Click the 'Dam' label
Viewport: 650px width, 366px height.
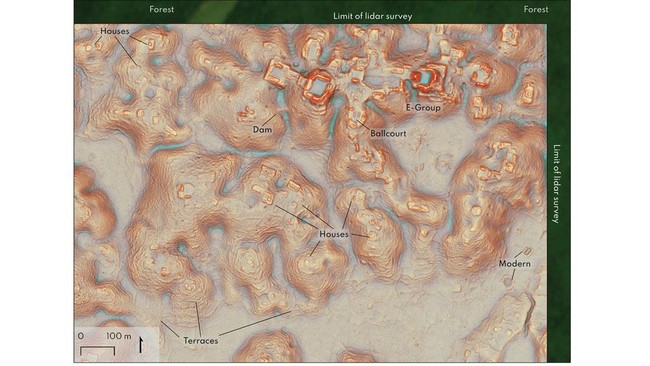262,130
